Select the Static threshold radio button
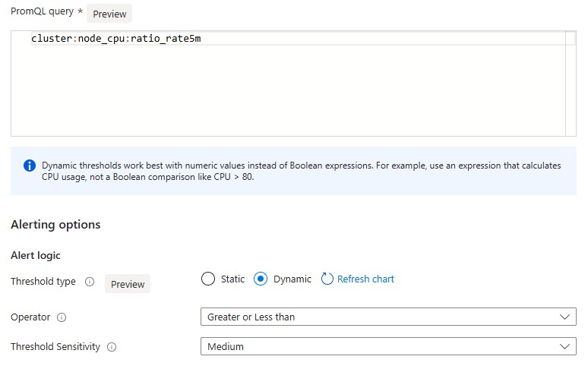The image size is (588, 369). click(208, 279)
